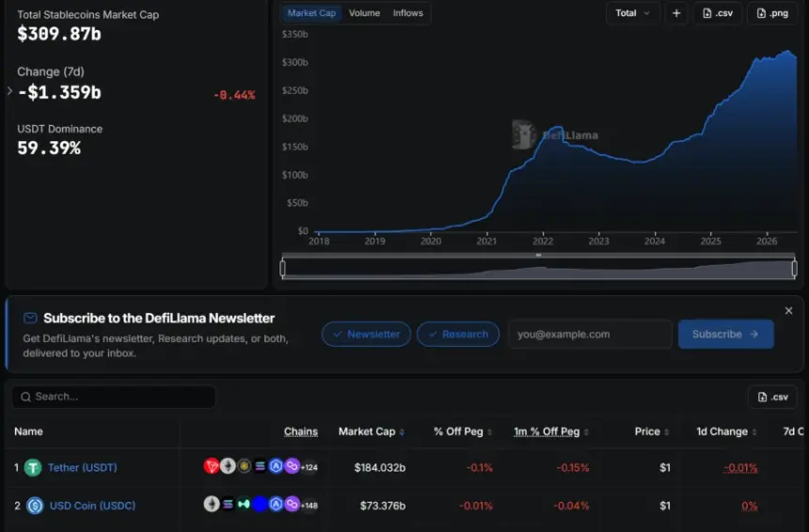Click the Tether (USDT) coin logo

33,467
